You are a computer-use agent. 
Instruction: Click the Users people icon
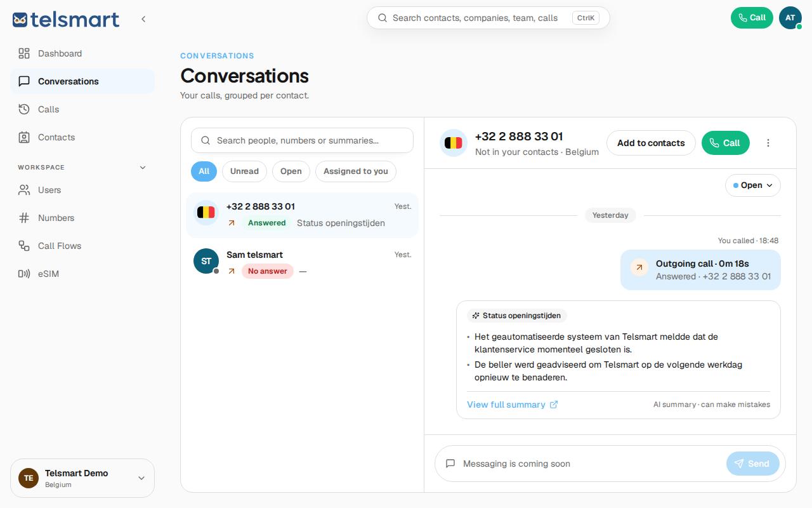[x=24, y=190]
